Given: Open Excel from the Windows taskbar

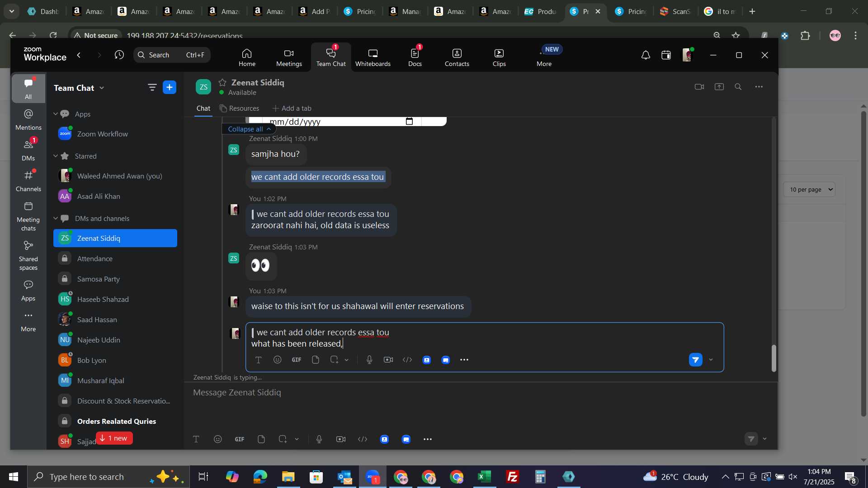Looking at the screenshot, I should (485, 477).
